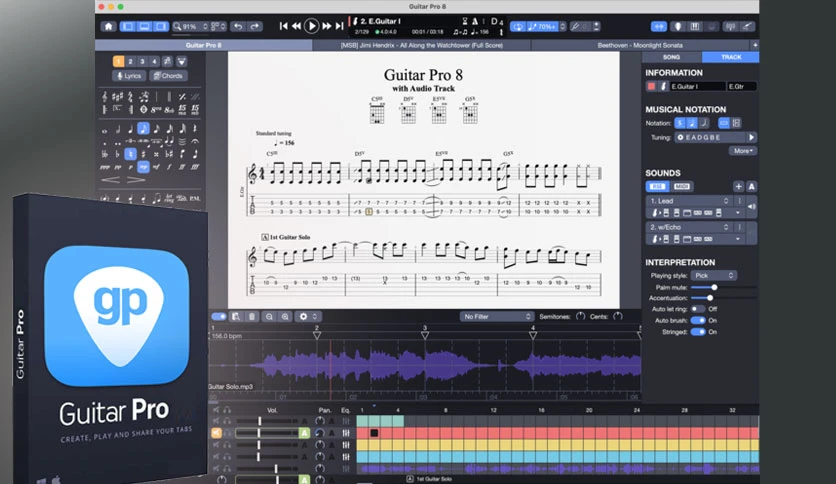Open the TRACK inspector tab
The image size is (836, 484).
(x=731, y=57)
